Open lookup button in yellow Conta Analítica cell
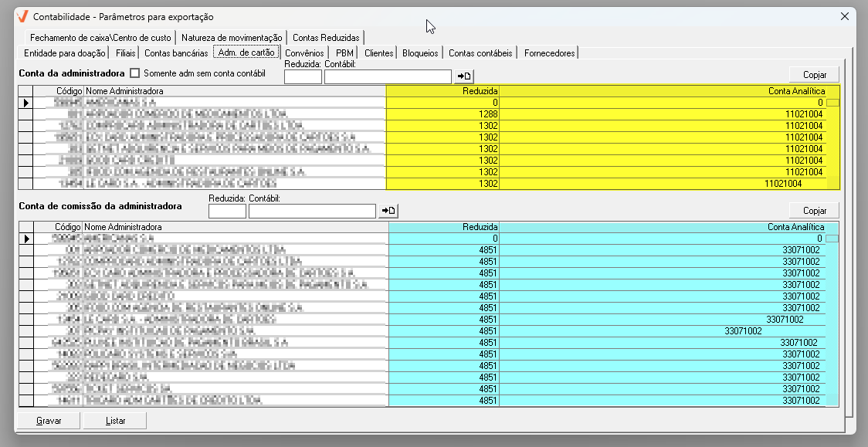868x447 pixels. (x=832, y=102)
